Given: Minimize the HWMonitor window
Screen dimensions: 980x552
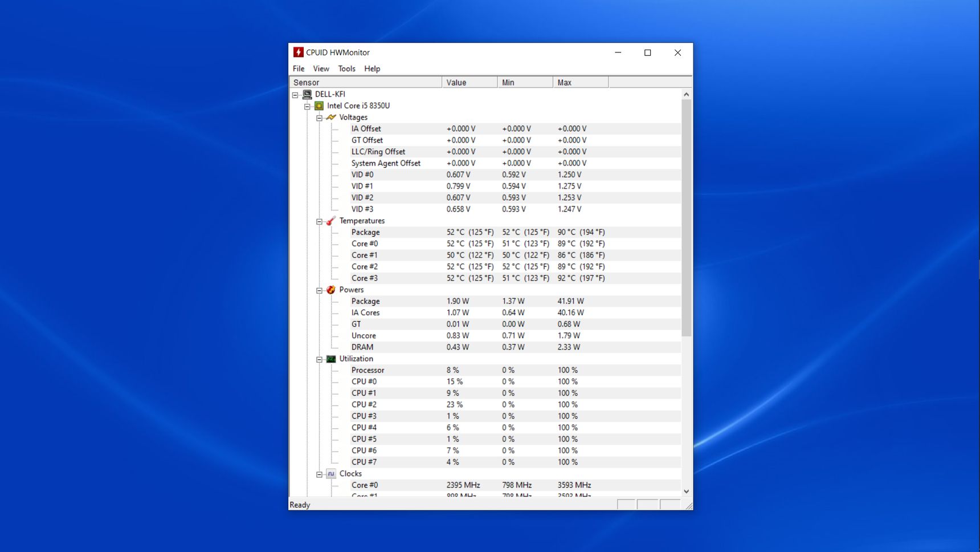Looking at the screenshot, I should pyautogui.click(x=618, y=52).
